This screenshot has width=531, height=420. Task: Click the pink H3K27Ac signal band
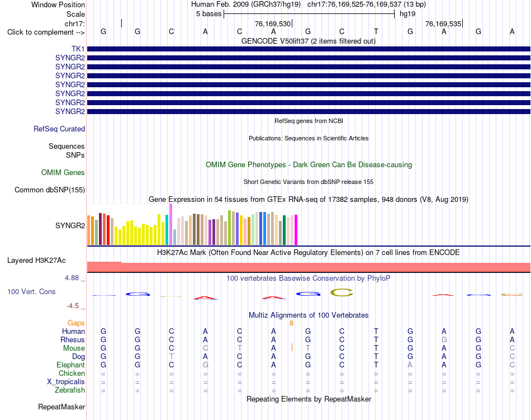(309, 267)
